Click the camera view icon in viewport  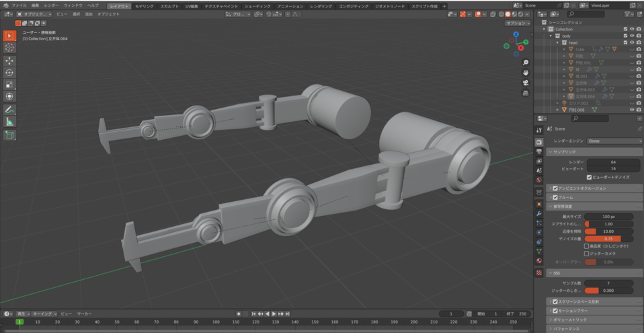click(525, 82)
